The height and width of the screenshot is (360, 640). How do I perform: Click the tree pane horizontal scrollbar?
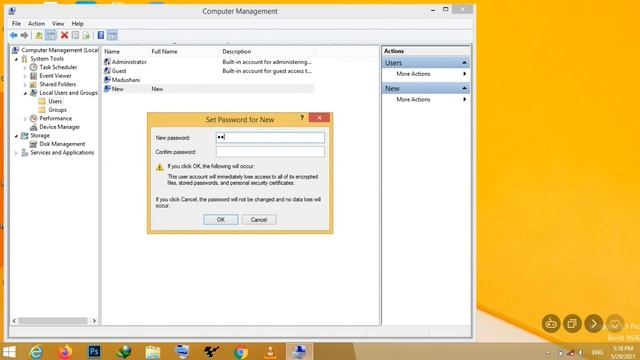coord(52,321)
